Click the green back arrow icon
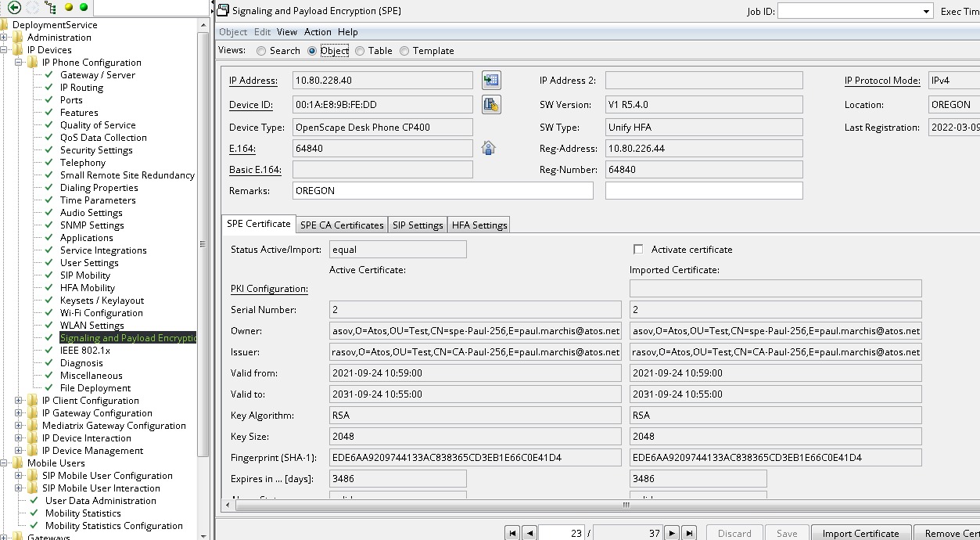The image size is (980, 540). (x=14, y=8)
